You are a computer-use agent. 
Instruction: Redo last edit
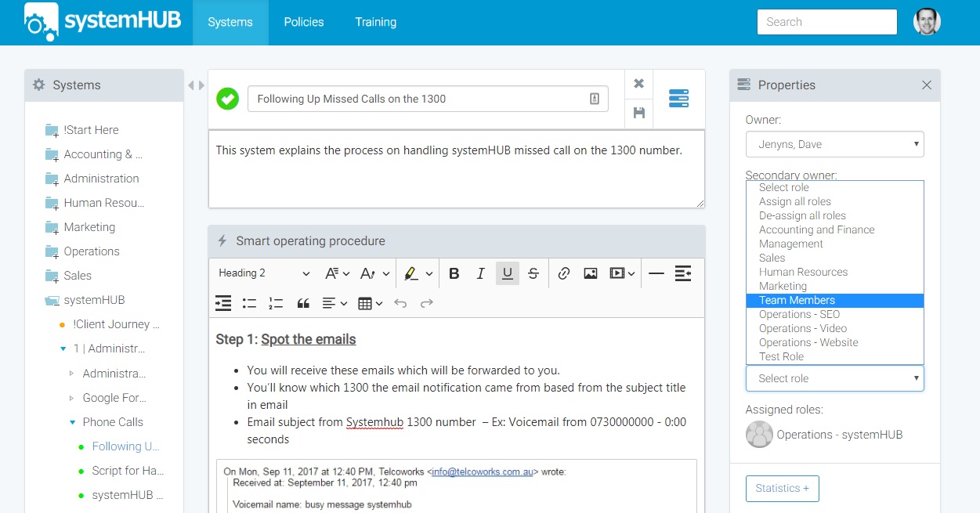(427, 303)
